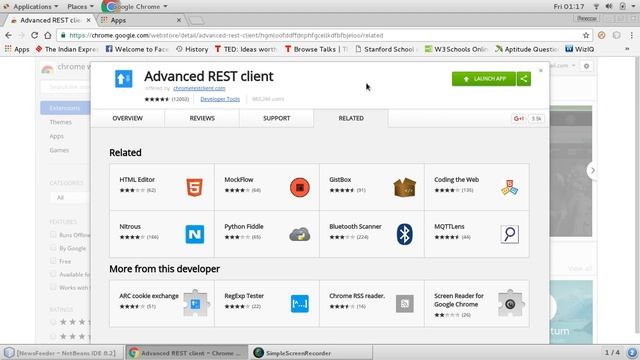Click the G+1 button

tap(519, 118)
